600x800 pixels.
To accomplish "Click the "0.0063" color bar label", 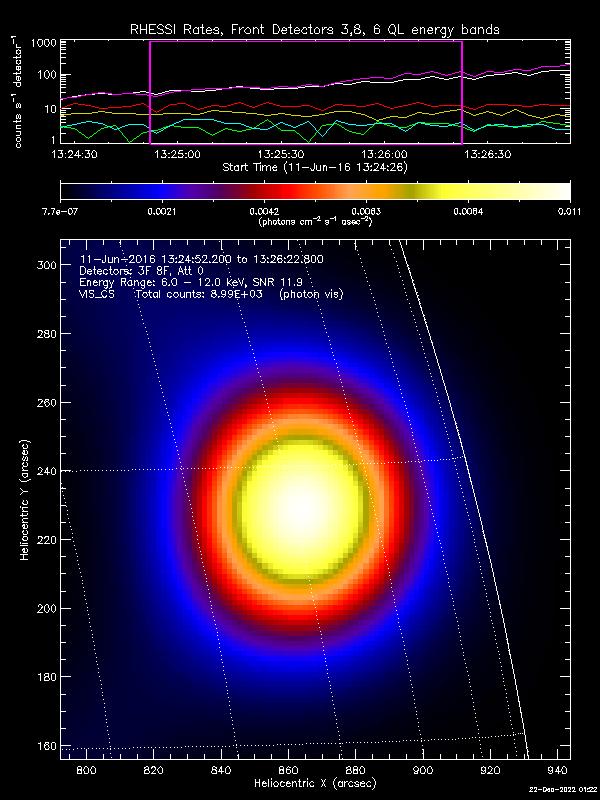I will [x=366, y=213].
